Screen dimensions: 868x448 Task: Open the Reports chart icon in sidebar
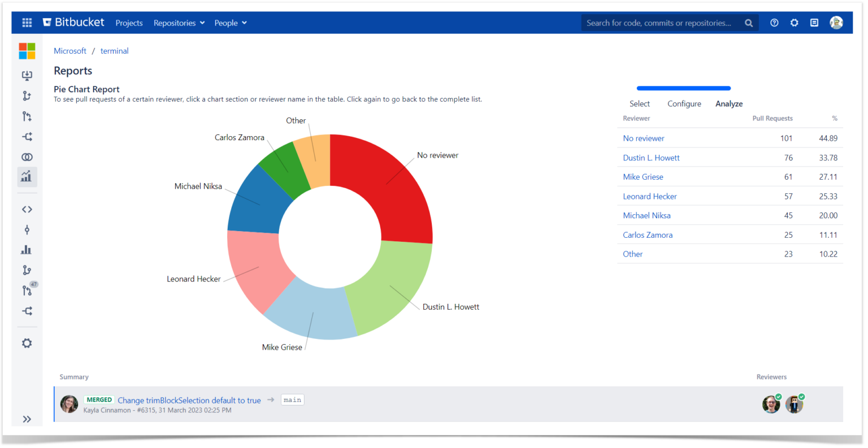tap(27, 177)
